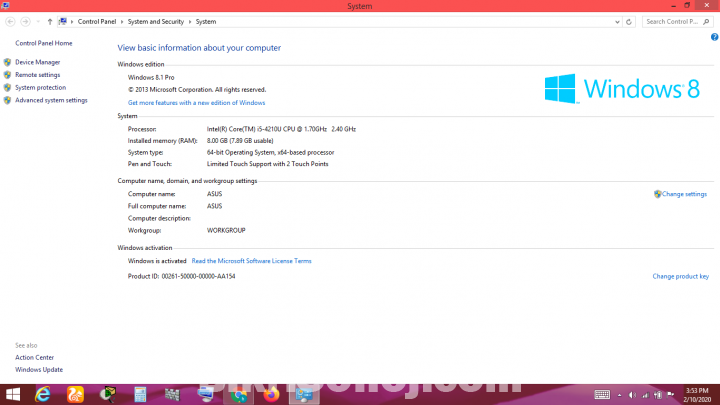720x405 pixels.
Task: Go forward with the forward arrow
Action: pyautogui.click(x=25, y=22)
